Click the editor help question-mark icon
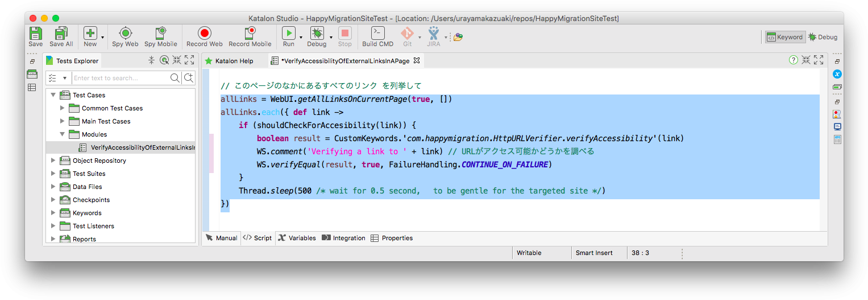This screenshot has height=300, width=868. tap(794, 60)
